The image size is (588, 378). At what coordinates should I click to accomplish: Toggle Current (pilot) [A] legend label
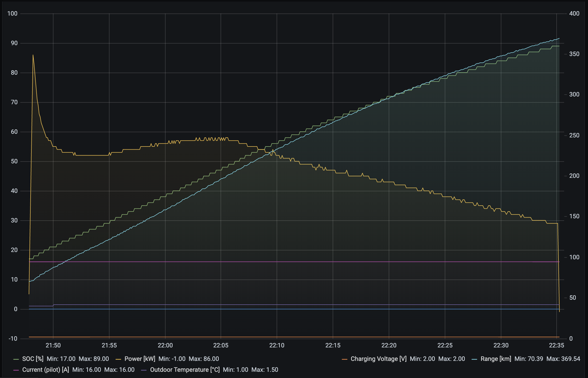point(46,370)
